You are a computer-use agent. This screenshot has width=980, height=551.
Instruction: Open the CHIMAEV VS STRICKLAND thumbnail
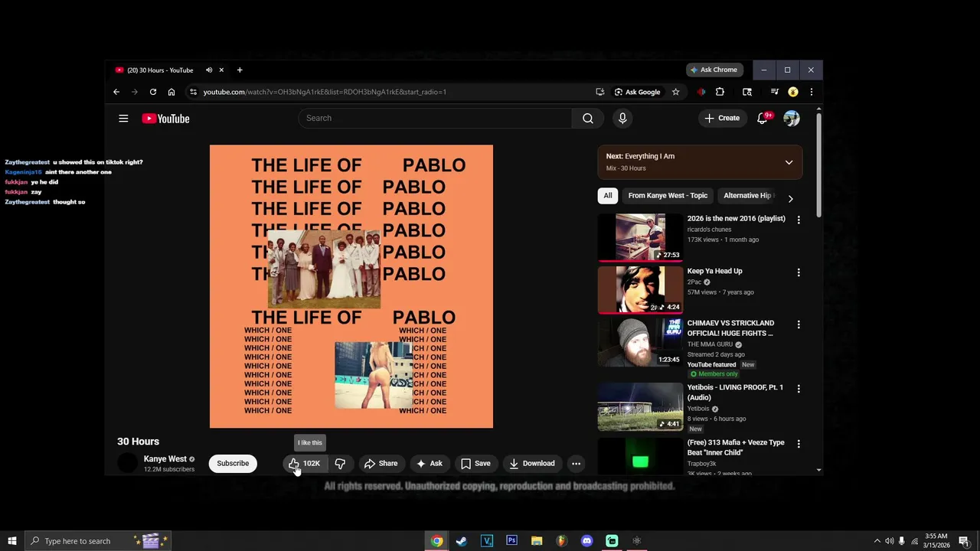pos(640,342)
